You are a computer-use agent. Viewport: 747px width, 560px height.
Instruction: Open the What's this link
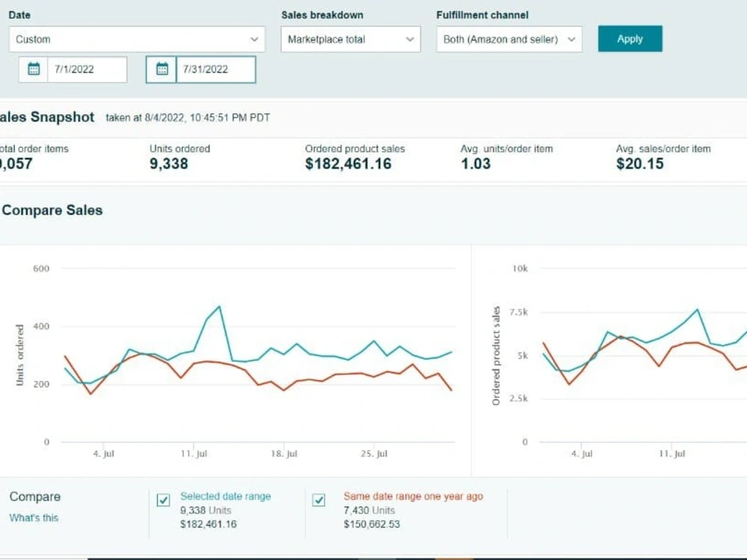[x=34, y=517]
